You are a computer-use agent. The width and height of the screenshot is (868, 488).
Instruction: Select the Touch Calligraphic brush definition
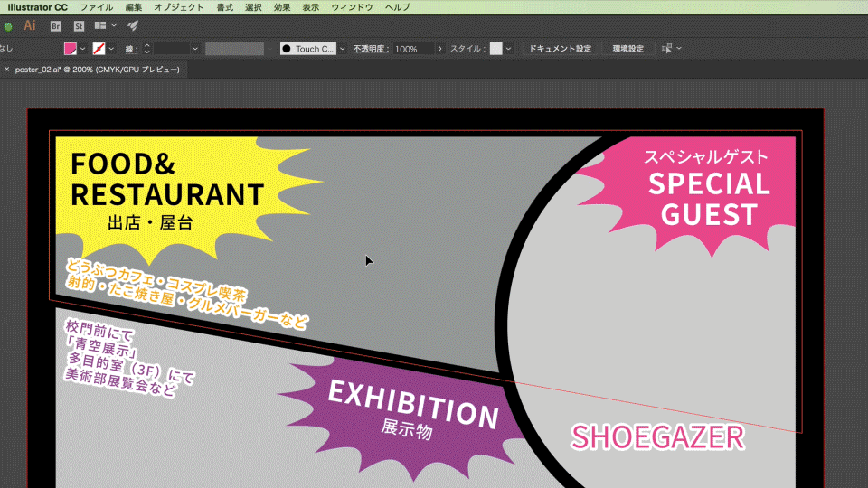307,49
